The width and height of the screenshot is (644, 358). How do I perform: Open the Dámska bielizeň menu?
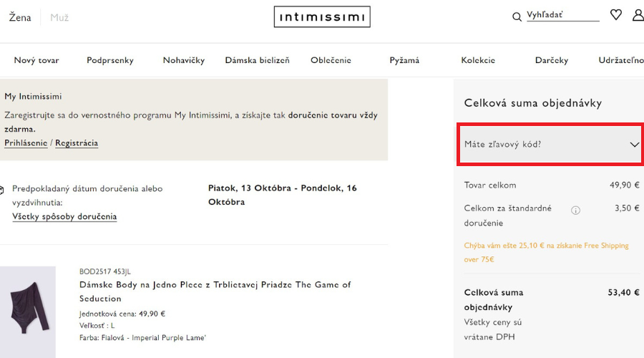[257, 60]
